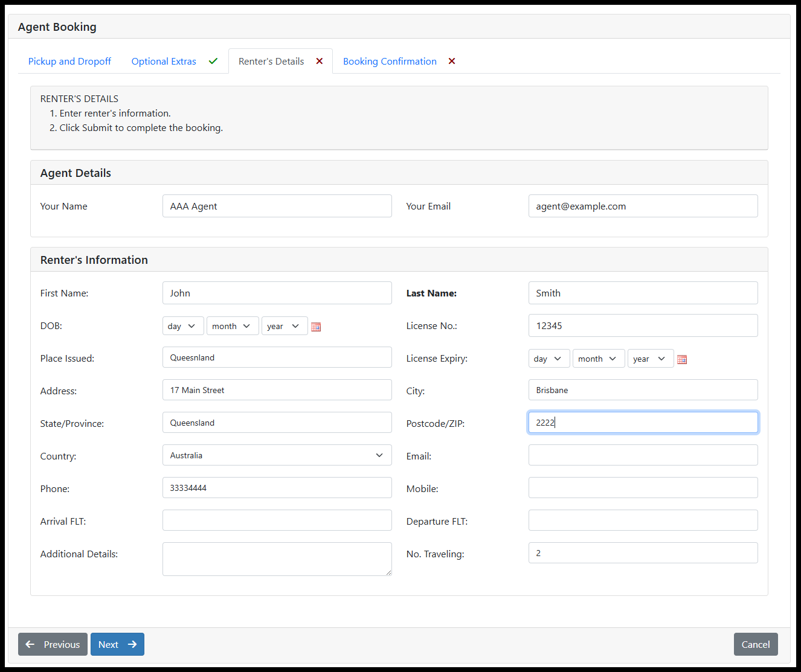This screenshot has width=801, height=672.
Task: Open the License Expiry month dropdown
Action: coord(599,359)
